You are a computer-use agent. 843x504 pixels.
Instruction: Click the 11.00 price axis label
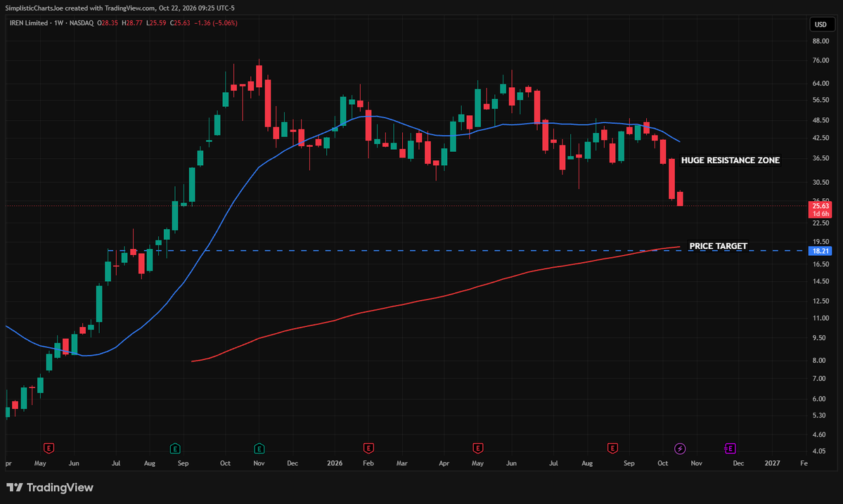pos(821,318)
